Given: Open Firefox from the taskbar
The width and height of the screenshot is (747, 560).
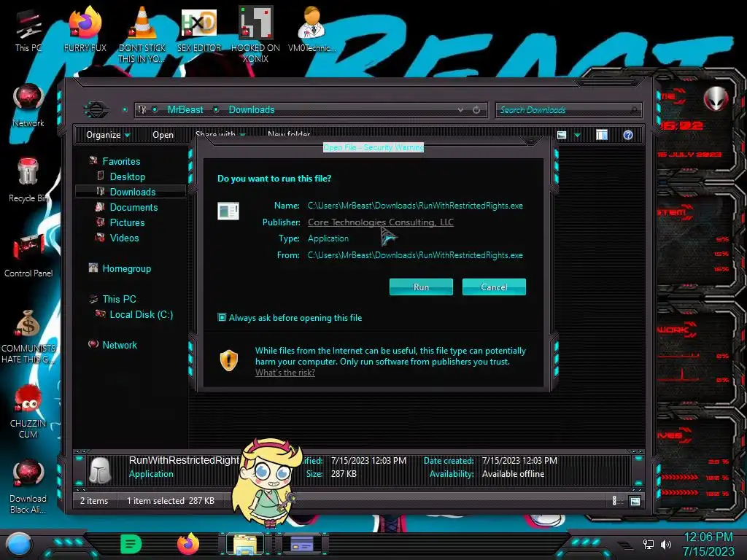Looking at the screenshot, I should click(188, 544).
